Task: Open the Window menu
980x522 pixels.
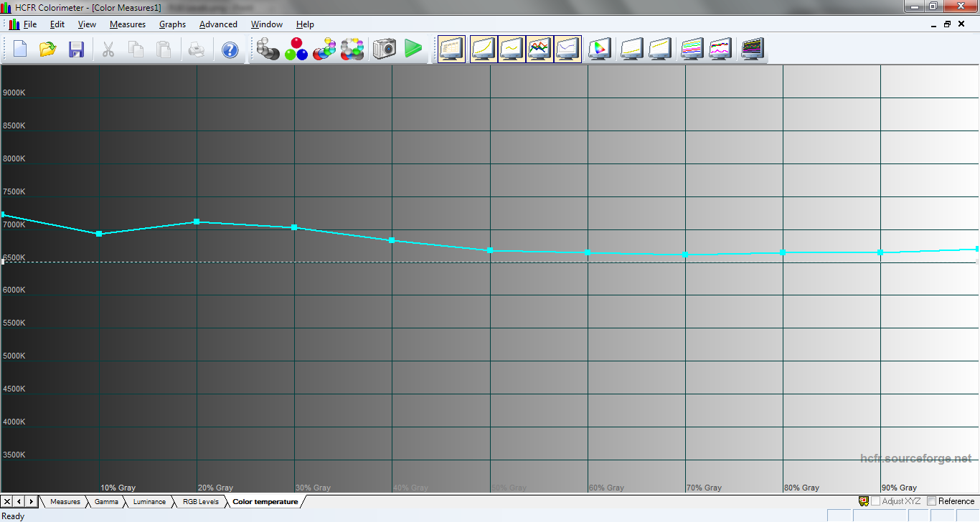Action: [266, 24]
